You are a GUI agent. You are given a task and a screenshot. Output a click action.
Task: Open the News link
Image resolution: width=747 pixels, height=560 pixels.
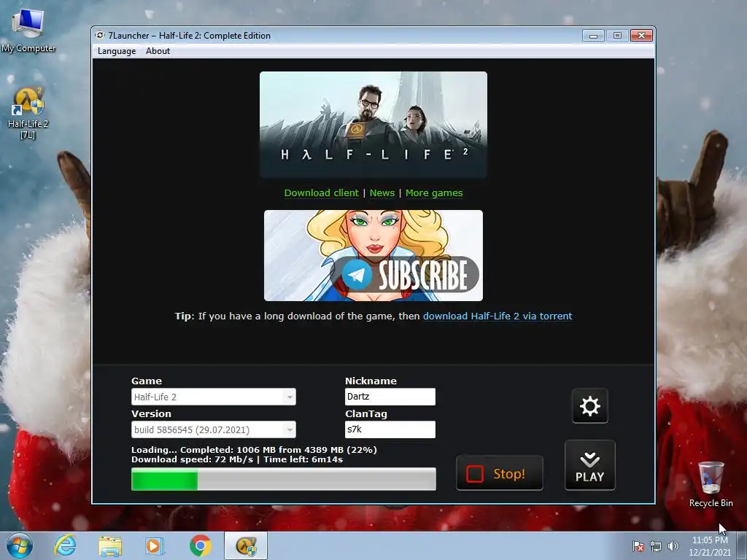pos(382,192)
